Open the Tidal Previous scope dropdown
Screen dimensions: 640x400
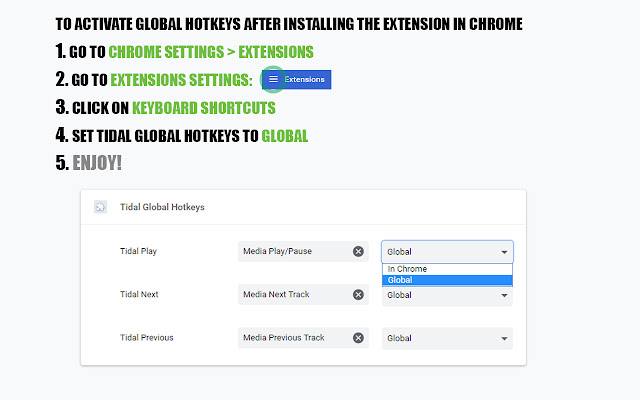(447, 338)
